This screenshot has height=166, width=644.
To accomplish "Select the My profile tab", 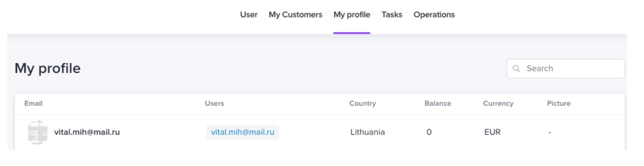I will click(352, 15).
